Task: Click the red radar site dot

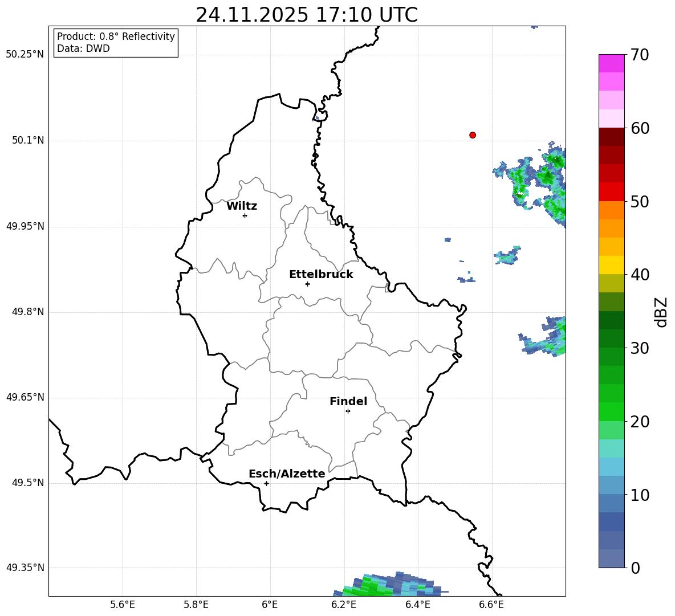Action: (x=473, y=135)
